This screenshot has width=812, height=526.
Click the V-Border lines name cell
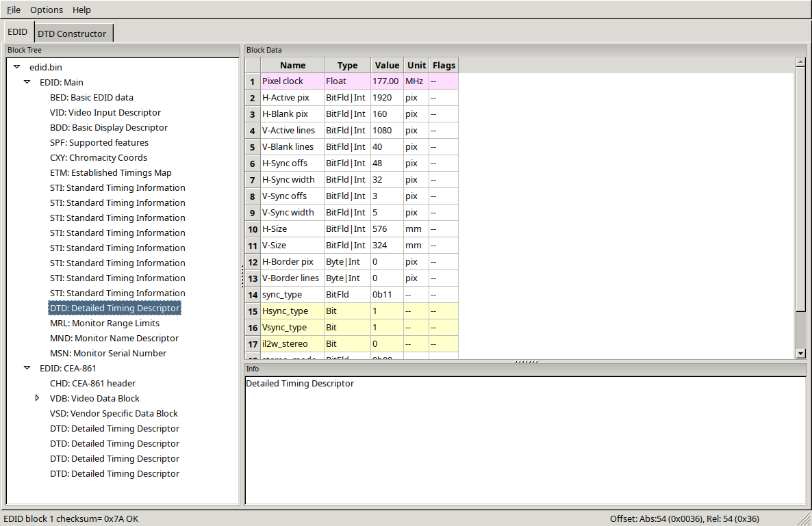pos(292,278)
